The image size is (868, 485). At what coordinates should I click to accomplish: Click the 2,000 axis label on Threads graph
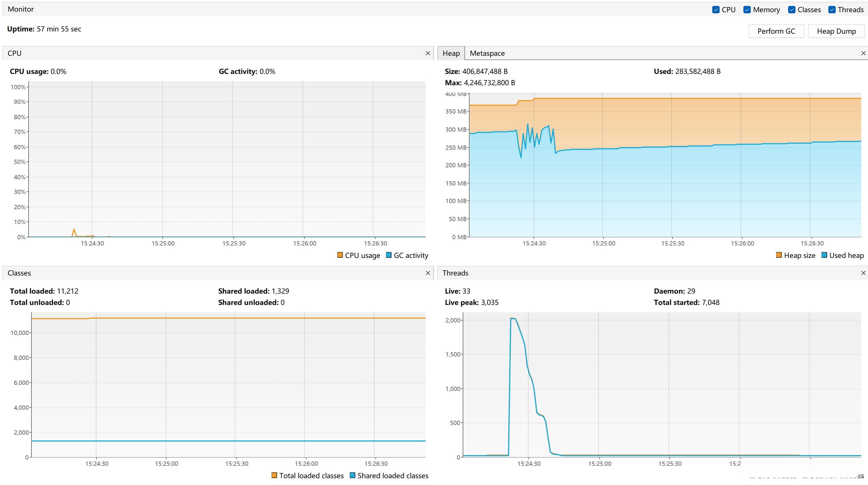pos(453,320)
